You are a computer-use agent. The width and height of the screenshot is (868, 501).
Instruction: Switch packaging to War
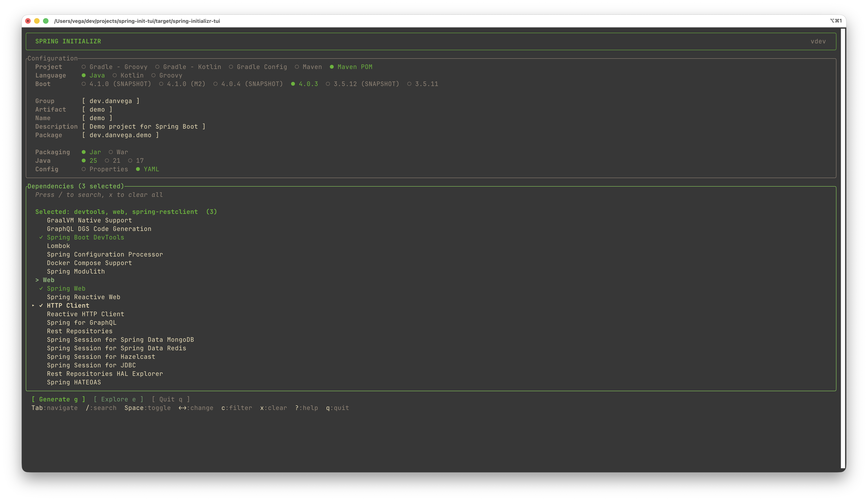[x=118, y=152]
